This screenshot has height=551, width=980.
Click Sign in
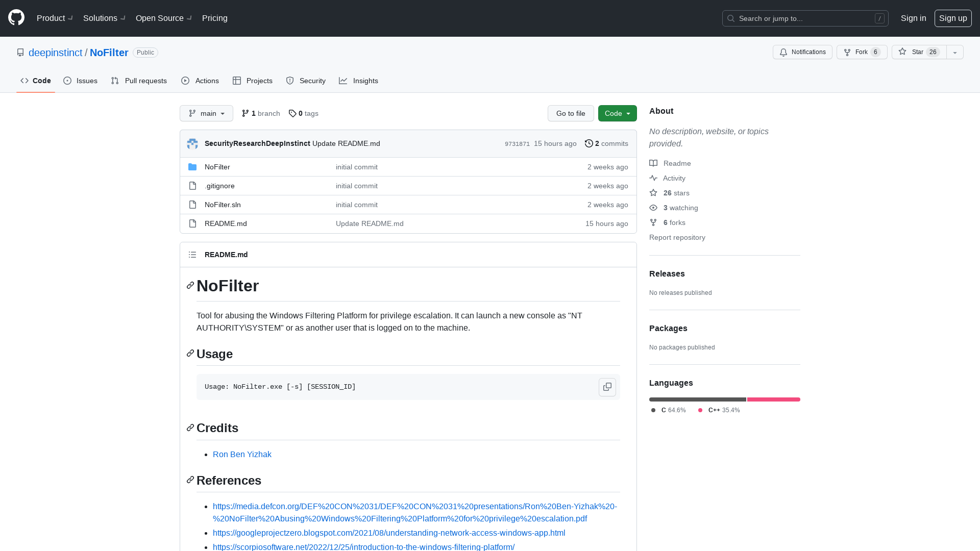click(x=913, y=18)
